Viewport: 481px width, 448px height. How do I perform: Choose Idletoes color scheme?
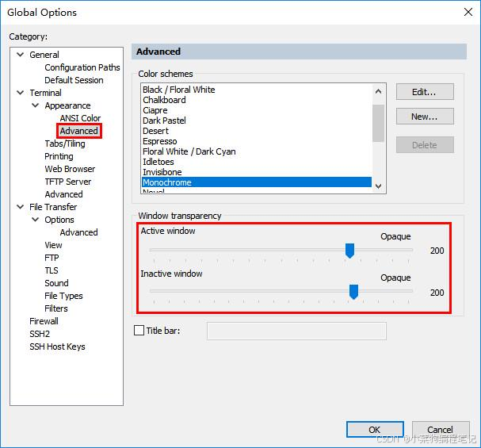257,162
